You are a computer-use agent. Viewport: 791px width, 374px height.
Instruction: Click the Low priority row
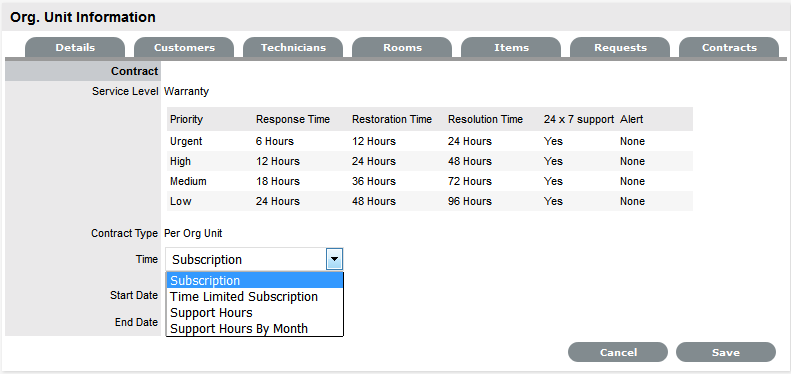pos(429,201)
